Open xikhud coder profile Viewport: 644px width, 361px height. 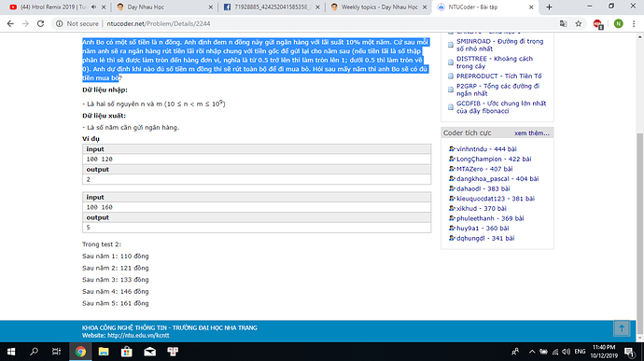(x=482, y=208)
